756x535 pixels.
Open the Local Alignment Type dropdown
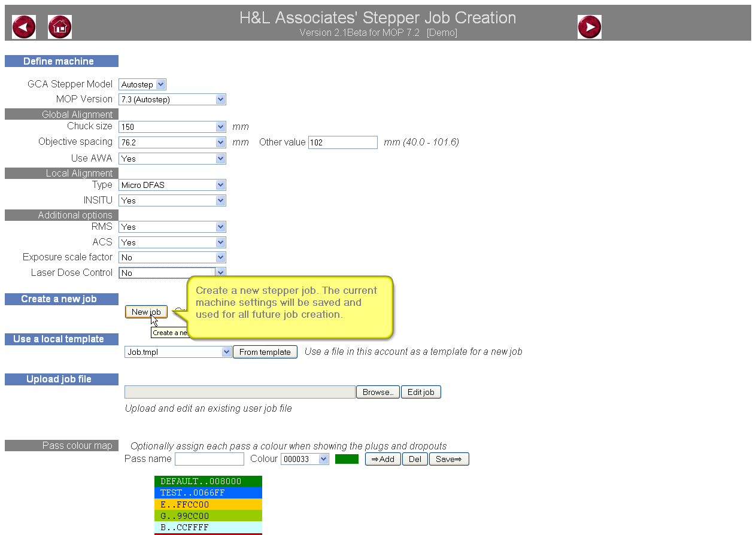click(x=172, y=185)
